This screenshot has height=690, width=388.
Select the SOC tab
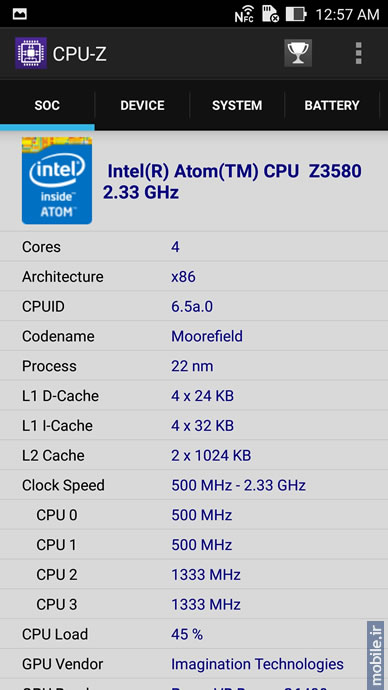tap(47, 106)
